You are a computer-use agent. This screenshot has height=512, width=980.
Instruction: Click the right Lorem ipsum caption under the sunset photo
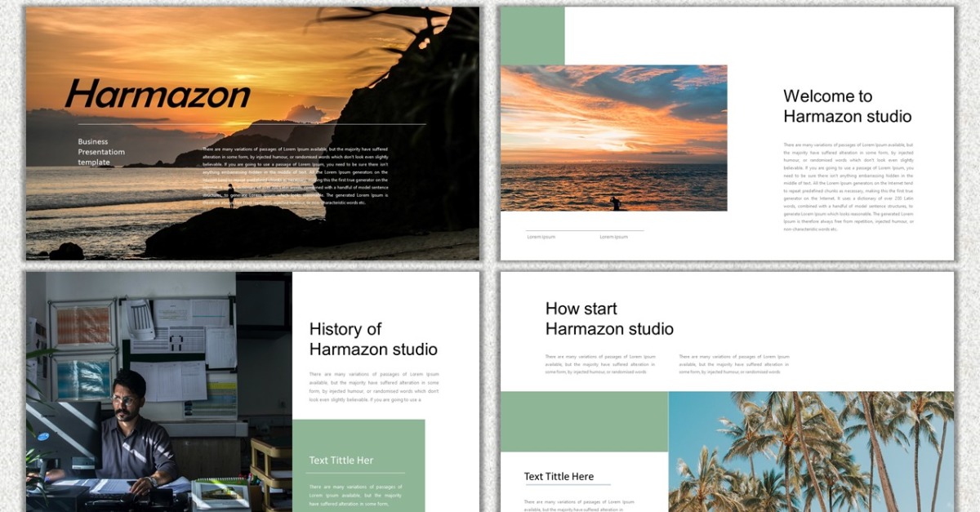[613, 237]
